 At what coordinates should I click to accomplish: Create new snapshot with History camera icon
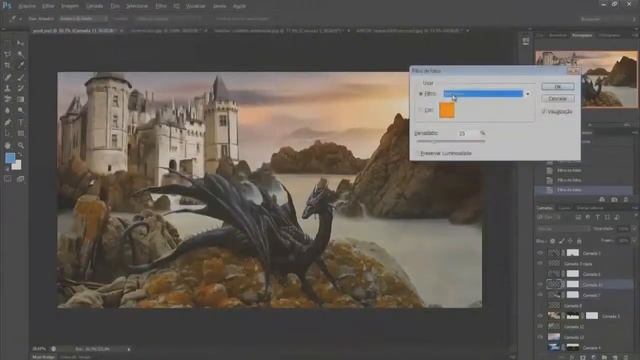point(614,200)
